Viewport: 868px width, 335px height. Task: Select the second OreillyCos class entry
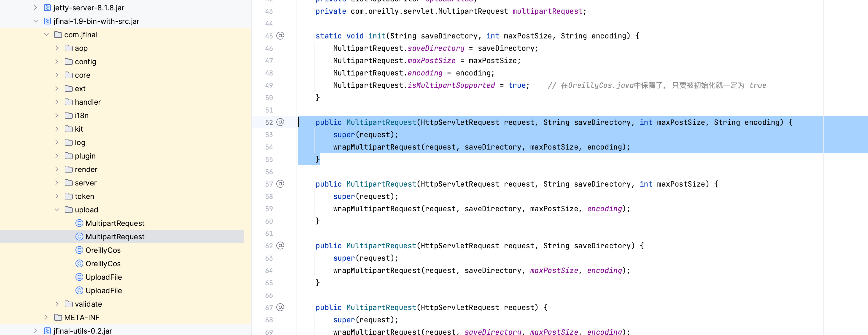click(x=103, y=263)
